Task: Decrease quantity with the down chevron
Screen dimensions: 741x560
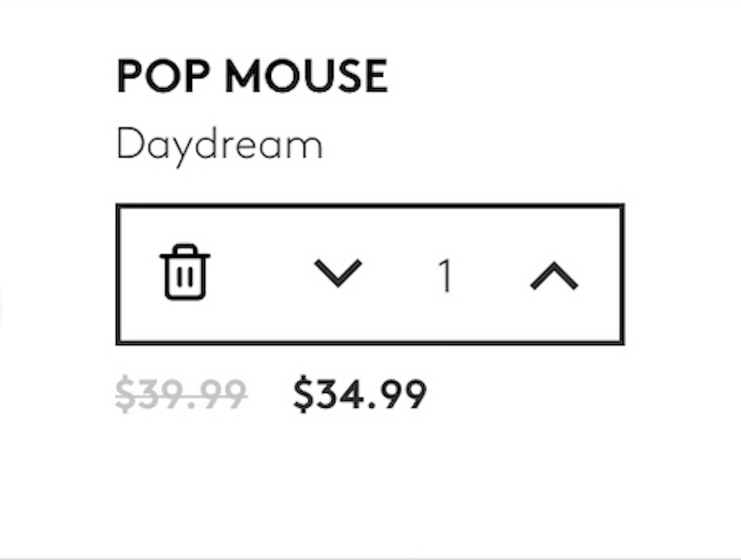Action: (338, 273)
